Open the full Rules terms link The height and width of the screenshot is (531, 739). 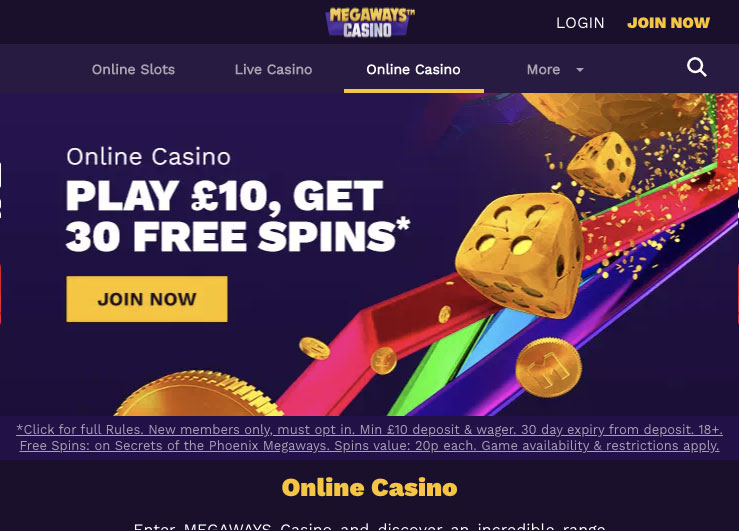[x=369, y=430]
